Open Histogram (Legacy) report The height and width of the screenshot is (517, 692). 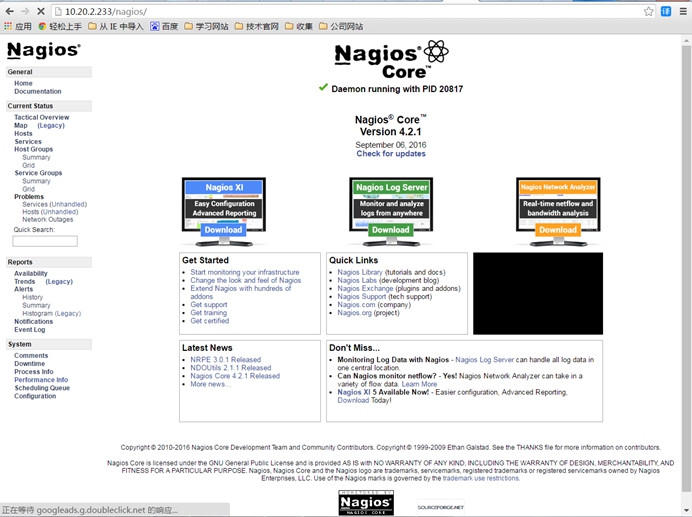click(x=52, y=313)
